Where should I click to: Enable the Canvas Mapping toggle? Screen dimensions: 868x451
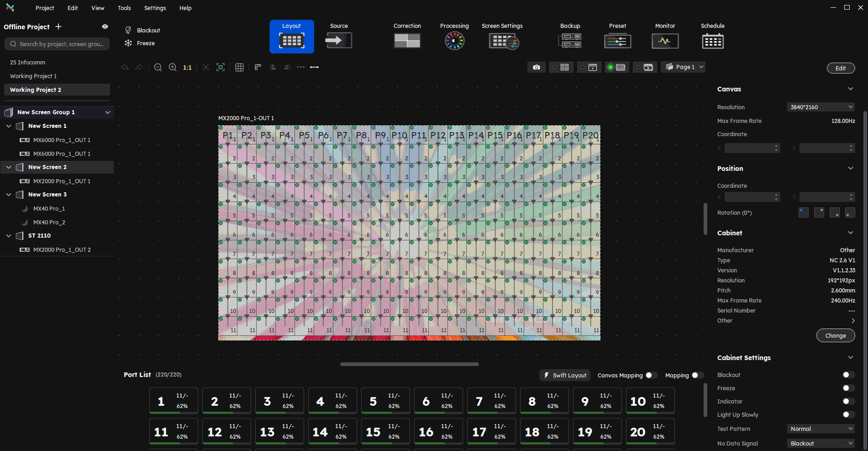point(651,375)
